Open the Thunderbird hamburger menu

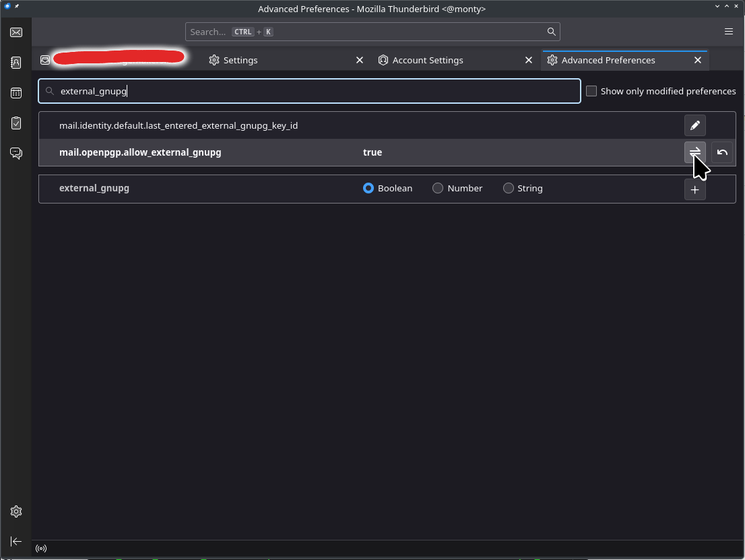point(729,32)
